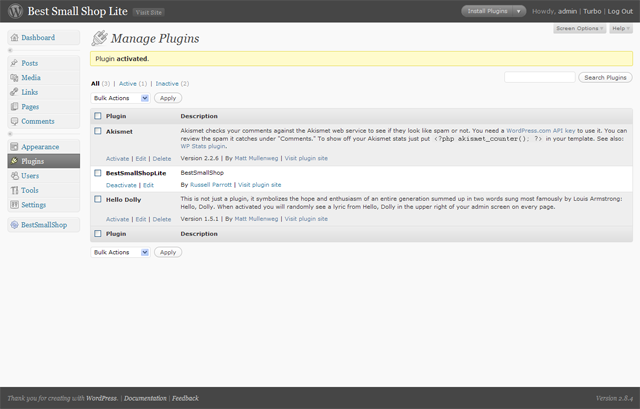Click the BestSmallShop menu icon
The height and width of the screenshot is (409, 640).
tap(14, 225)
